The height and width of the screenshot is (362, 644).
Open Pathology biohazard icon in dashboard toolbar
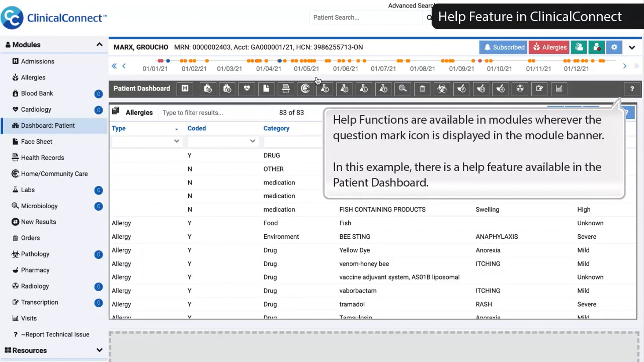point(442,88)
